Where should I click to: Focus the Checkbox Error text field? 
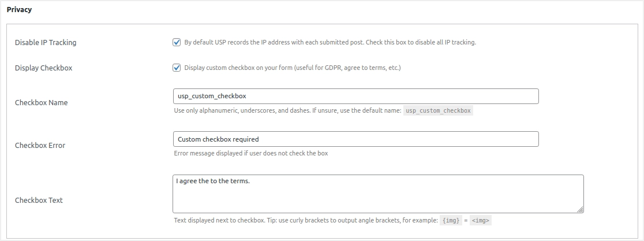[355, 139]
